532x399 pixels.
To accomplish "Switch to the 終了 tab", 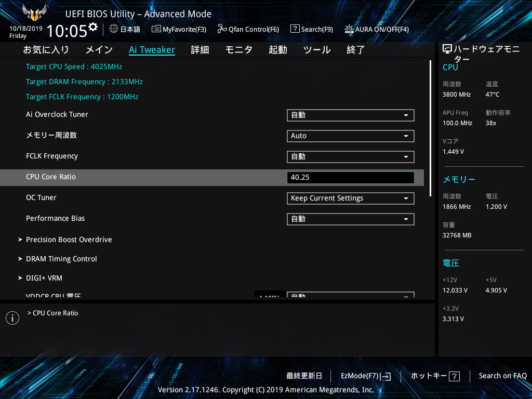I will point(355,50).
